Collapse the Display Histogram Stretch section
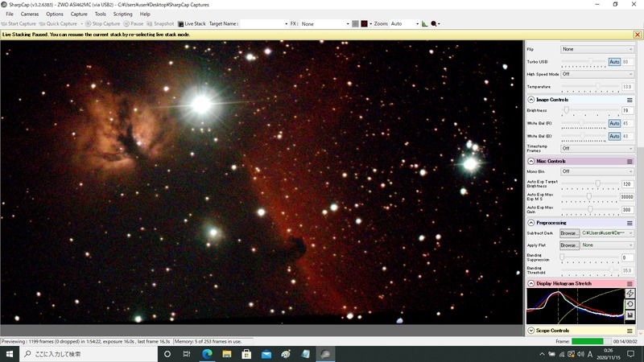 tap(531, 284)
